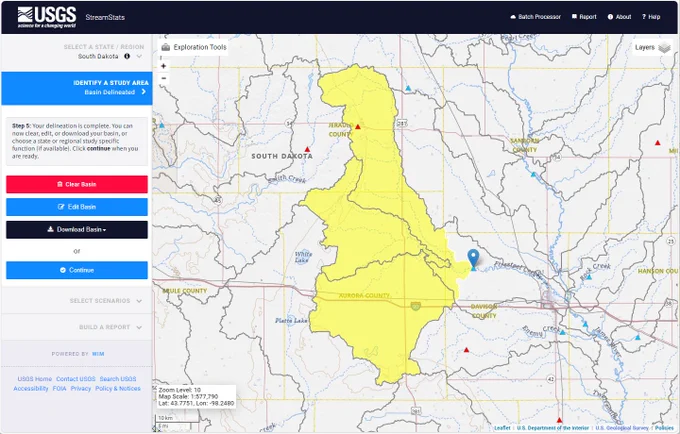Open the Policy & Notices link
Image resolution: width=680 pixels, height=434 pixels.
[x=118, y=388]
